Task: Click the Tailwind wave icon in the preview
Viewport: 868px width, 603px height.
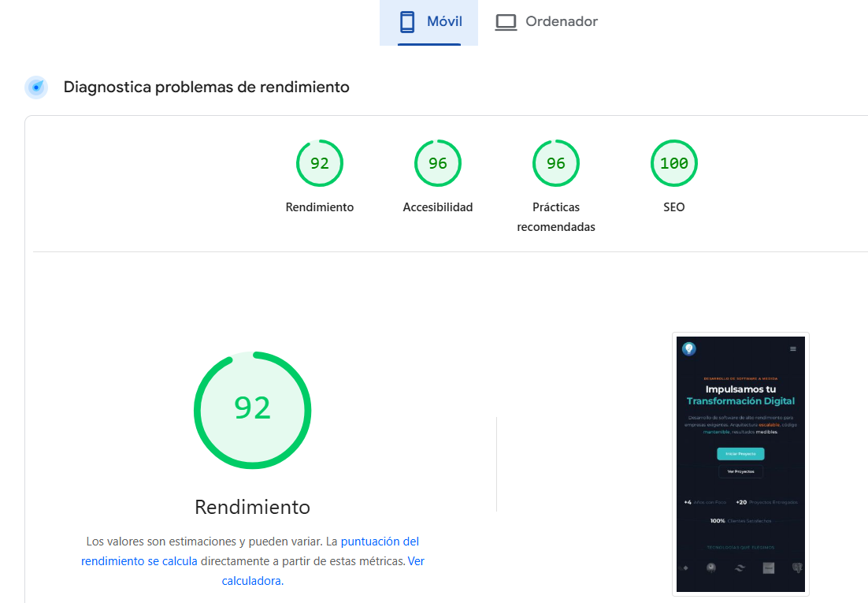Action: click(740, 568)
